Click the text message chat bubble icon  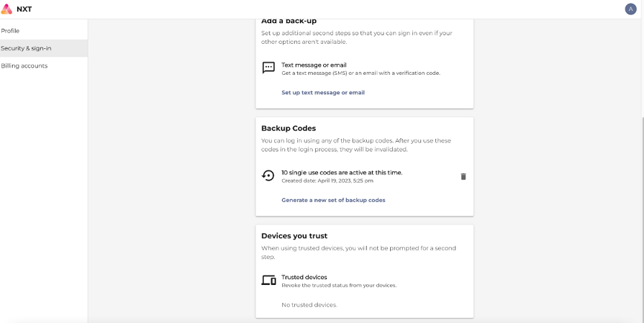268,68
